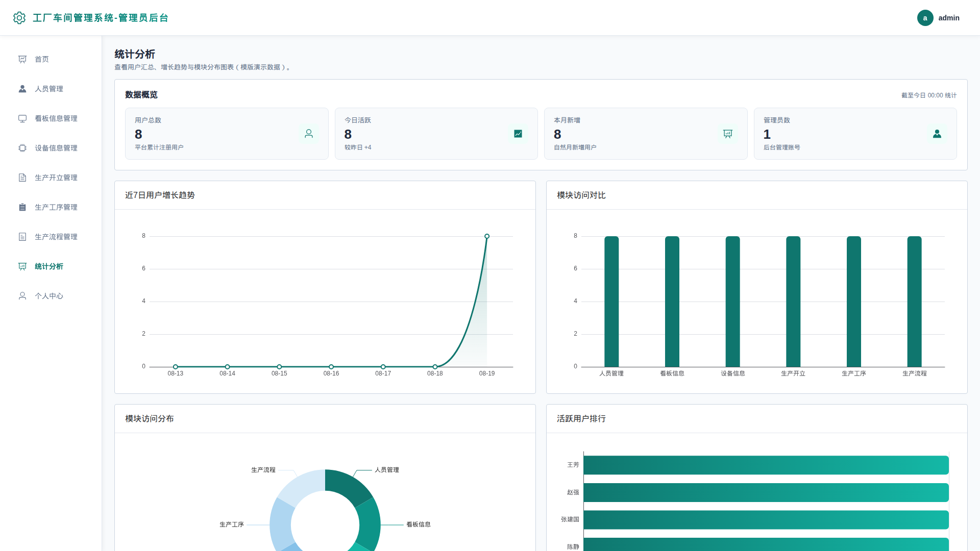Click 王芳's bar in the 活跃用户排行 chart

point(766,465)
